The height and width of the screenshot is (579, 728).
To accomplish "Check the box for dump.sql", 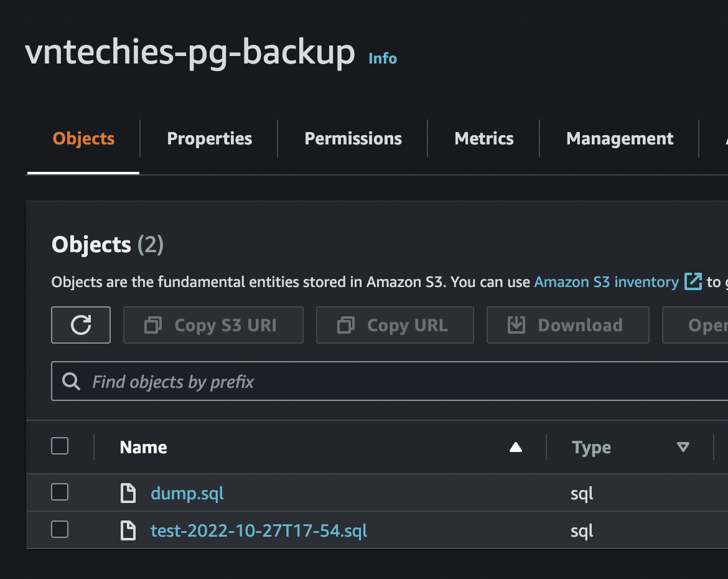I will (60, 493).
